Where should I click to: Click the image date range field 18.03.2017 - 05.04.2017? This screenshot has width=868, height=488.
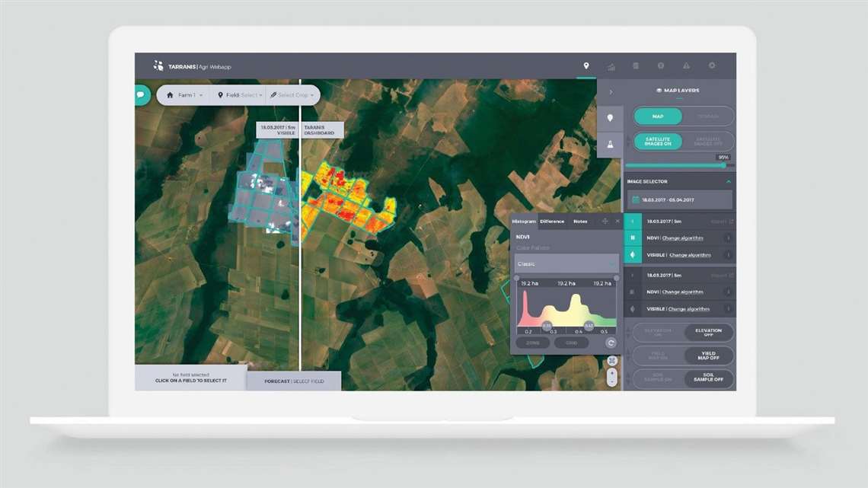coord(680,199)
